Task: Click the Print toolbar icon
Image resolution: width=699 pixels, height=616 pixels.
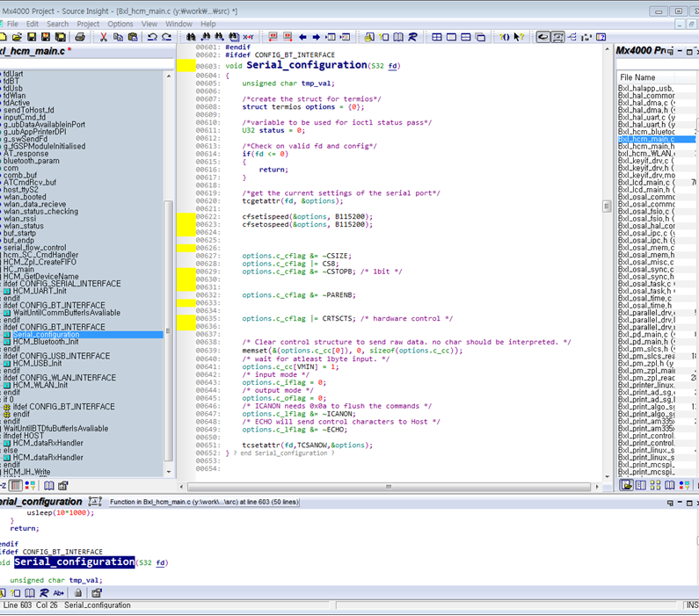Action: tap(80, 38)
